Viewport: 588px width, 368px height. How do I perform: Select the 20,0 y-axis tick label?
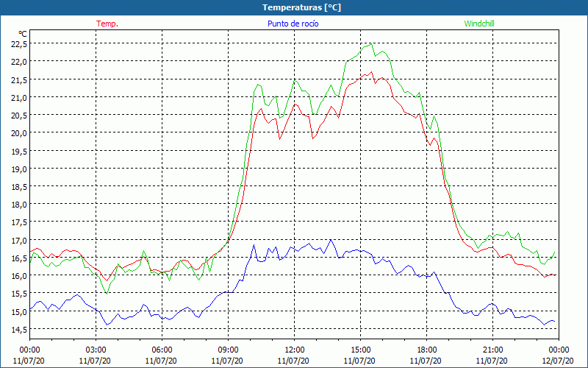tap(19, 133)
